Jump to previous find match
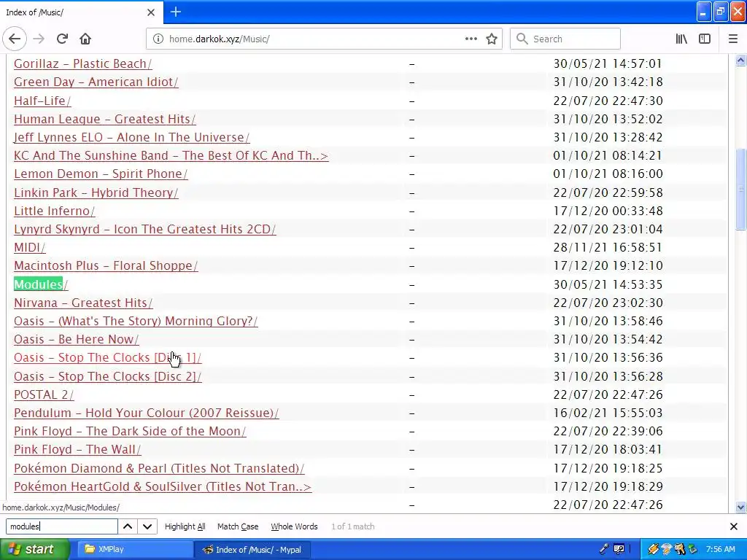 [x=128, y=526]
